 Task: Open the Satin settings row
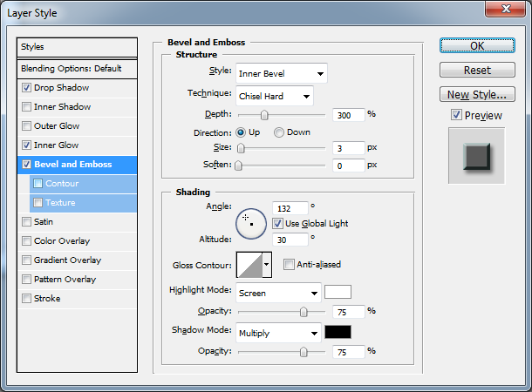tap(77, 222)
